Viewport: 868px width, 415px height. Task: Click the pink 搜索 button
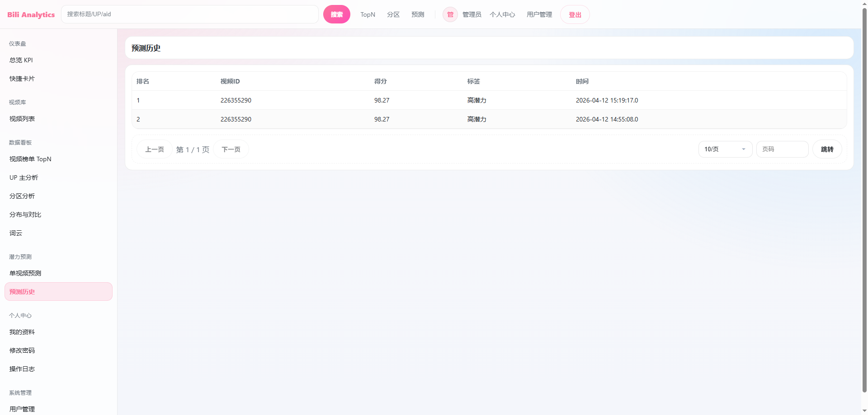pos(336,14)
